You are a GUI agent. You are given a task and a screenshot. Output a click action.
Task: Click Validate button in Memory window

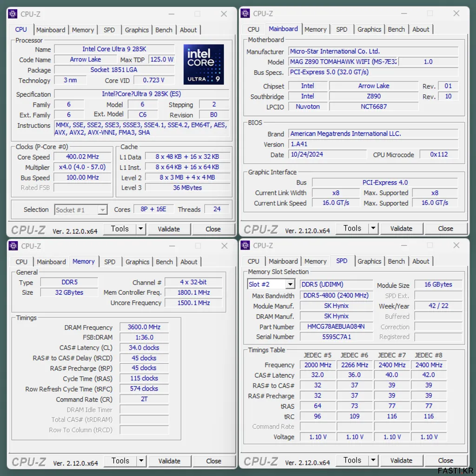tap(169, 461)
